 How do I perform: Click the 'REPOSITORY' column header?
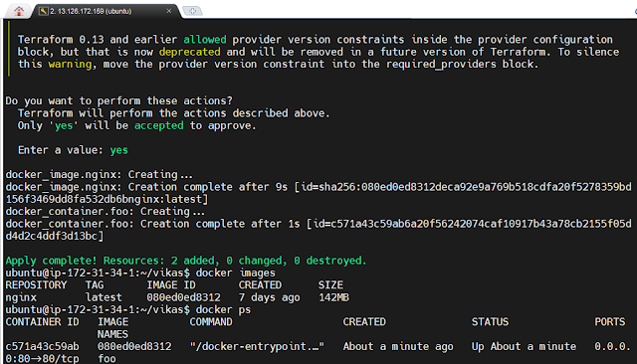[36, 284]
